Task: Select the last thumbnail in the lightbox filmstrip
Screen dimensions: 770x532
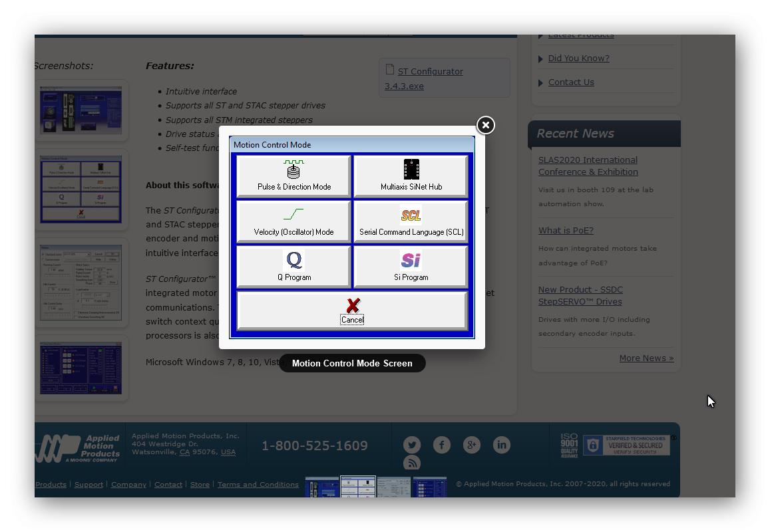Action: pos(430,487)
